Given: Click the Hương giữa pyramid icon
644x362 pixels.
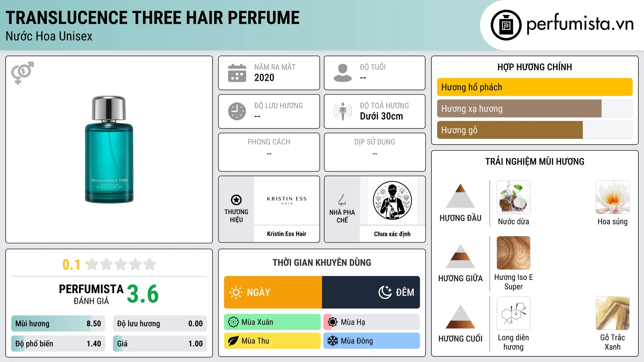Looking at the screenshot, I should (x=460, y=256).
